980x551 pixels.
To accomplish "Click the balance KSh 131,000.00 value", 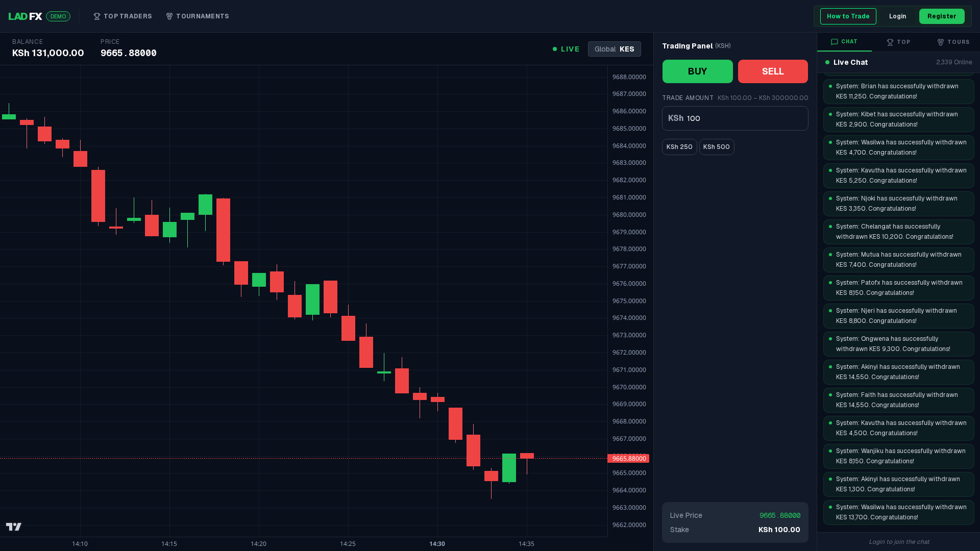I will tap(48, 53).
